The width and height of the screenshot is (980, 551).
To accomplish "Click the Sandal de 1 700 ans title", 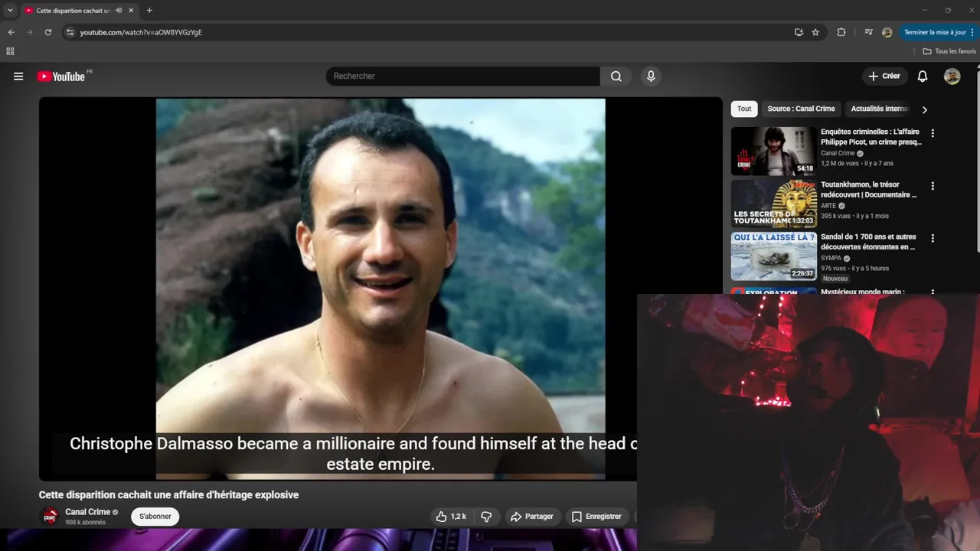I will (x=868, y=242).
